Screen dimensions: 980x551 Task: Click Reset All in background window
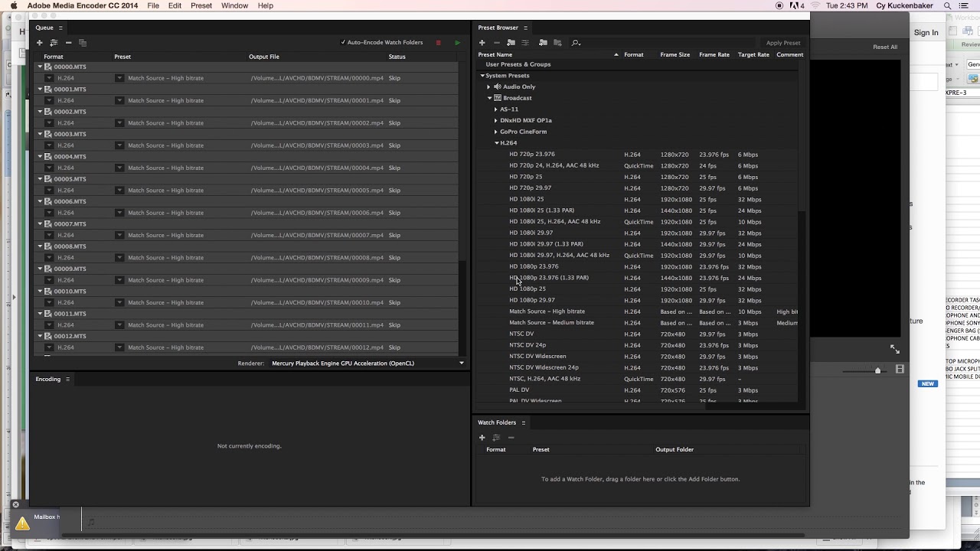(885, 47)
